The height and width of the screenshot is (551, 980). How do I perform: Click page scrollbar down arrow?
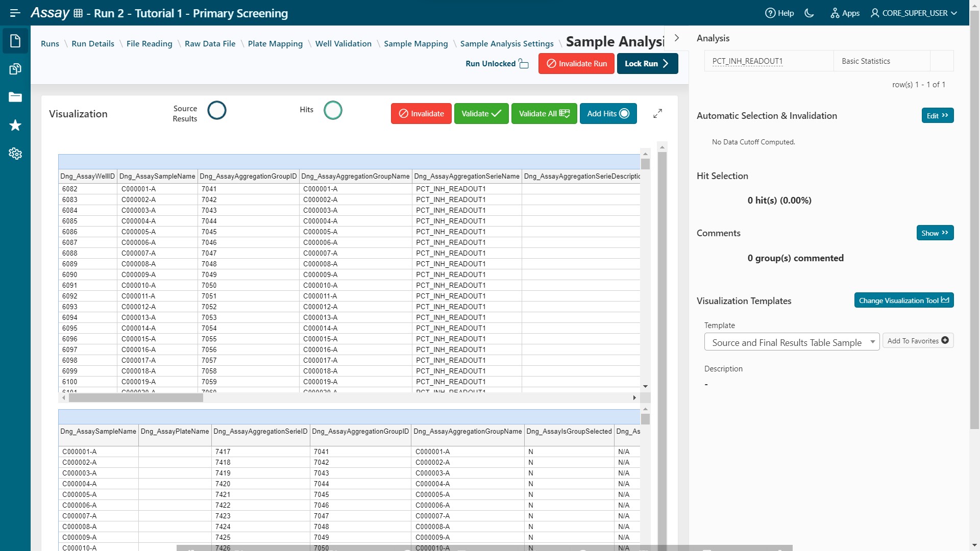point(974,546)
